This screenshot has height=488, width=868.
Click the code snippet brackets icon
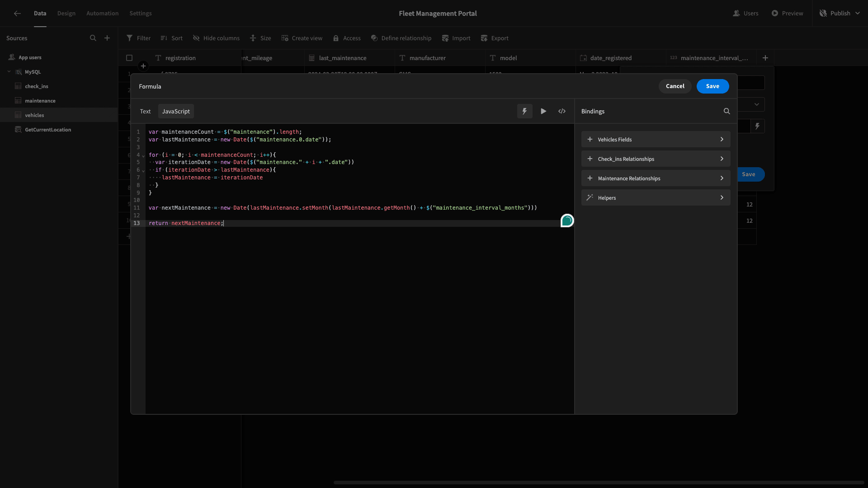click(x=562, y=111)
